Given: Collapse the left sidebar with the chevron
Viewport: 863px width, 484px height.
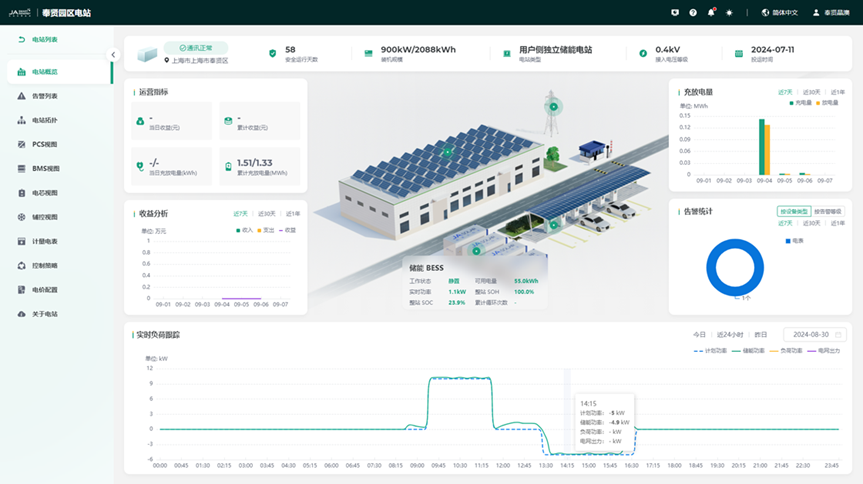Looking at the screenshot, I should 113,55.
